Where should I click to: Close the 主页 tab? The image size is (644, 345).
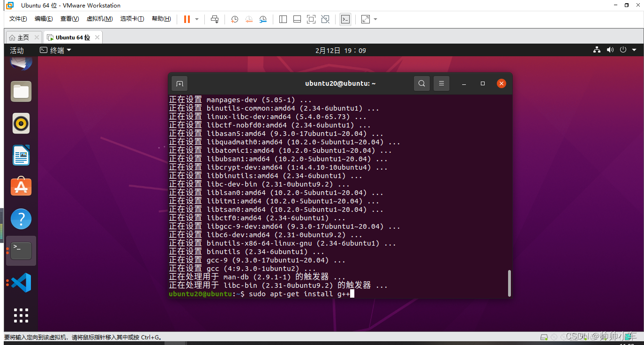click(x=37, y=37)
